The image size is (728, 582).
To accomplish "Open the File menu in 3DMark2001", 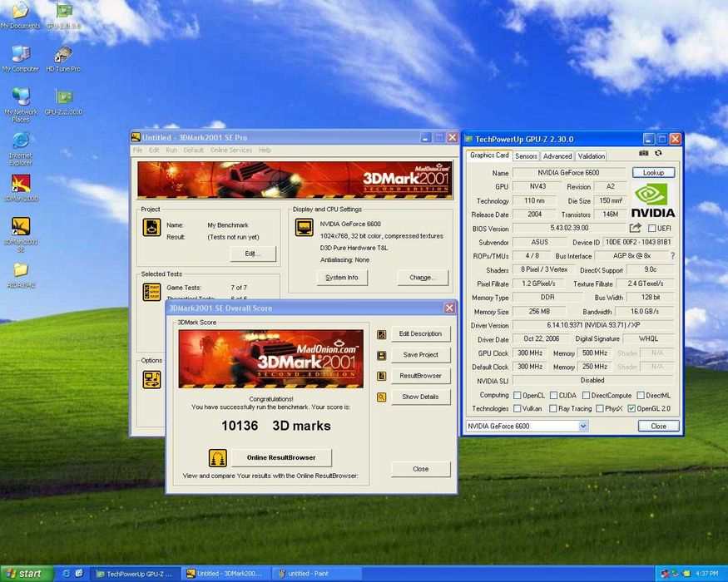I will (138, 150).
